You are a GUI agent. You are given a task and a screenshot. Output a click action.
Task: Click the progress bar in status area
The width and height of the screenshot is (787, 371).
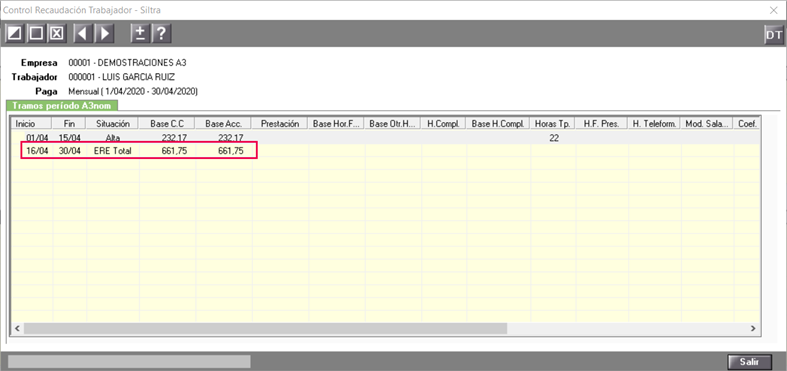click(x=128, y=361)
